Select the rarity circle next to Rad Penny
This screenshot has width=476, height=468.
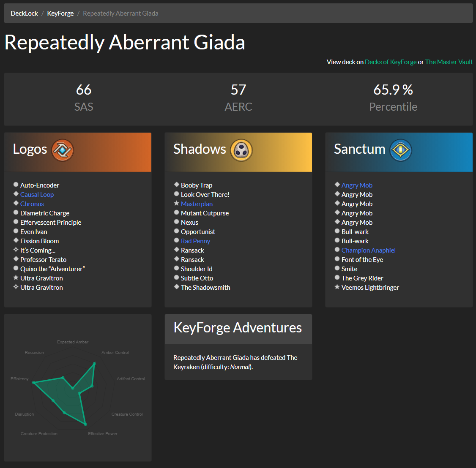176,240
